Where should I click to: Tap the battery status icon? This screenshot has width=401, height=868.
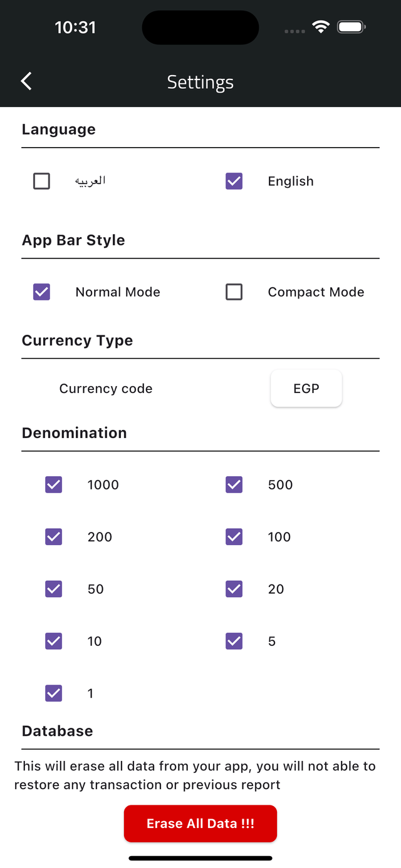click(x=351, y=27)
